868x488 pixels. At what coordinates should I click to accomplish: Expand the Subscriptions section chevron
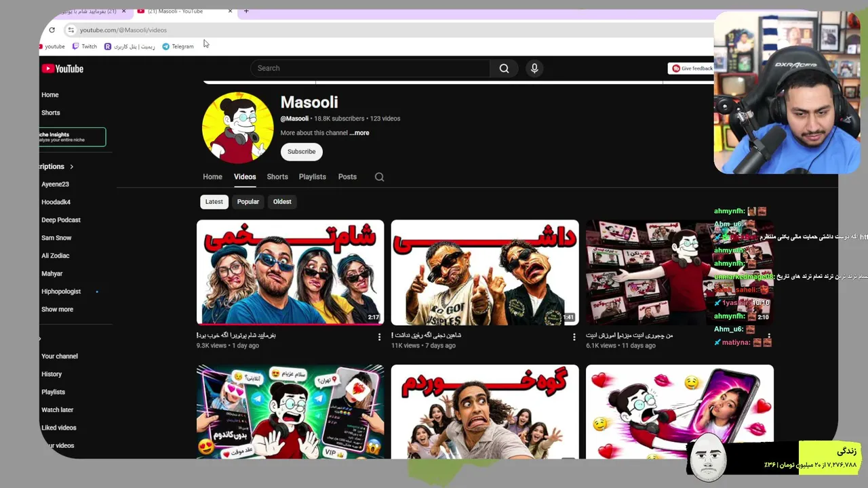pyautogui.click(x=71, y=167)
